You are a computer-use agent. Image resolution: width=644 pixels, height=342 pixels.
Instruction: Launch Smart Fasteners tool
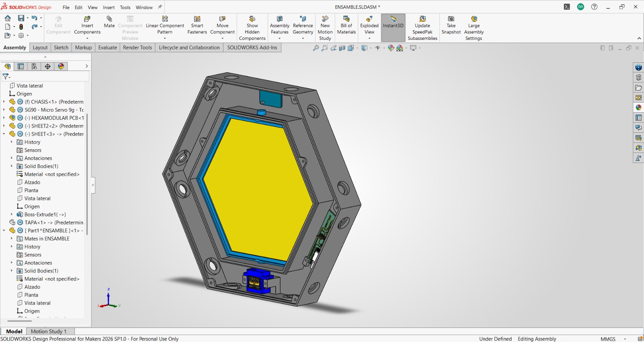(197, 25)
